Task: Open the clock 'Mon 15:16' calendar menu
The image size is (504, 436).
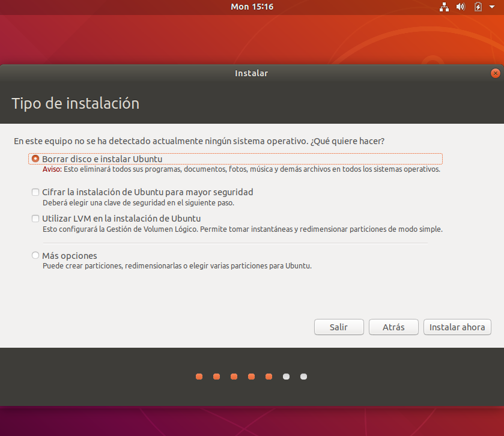Action: click(x=252, y=7)
